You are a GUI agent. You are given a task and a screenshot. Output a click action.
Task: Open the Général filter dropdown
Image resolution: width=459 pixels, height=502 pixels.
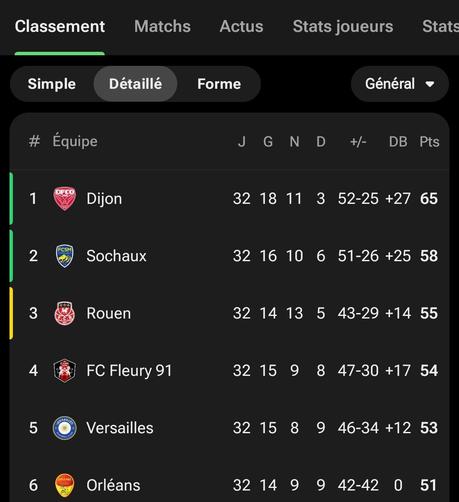point(400,84)
